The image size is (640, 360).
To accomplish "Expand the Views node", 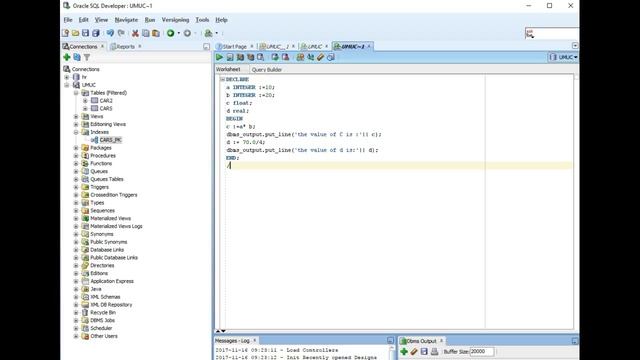I will coord(76,116).
